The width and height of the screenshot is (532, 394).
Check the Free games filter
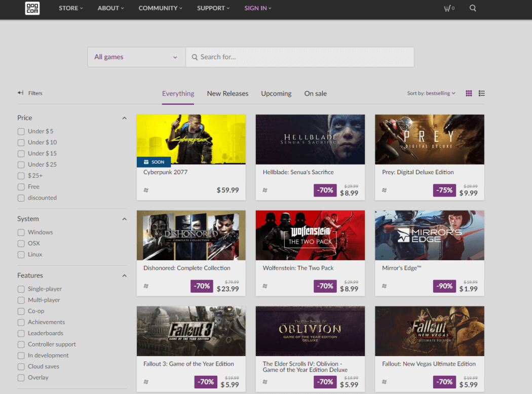point(21,186)
